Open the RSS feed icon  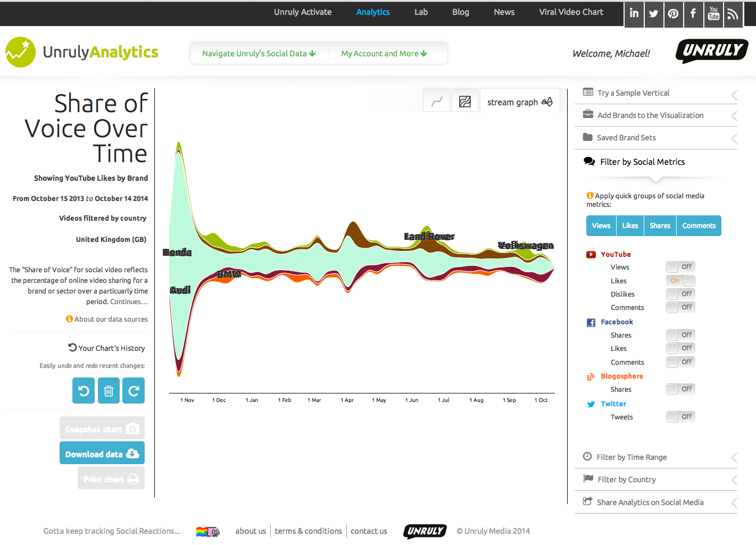click(x=733, y=13)
